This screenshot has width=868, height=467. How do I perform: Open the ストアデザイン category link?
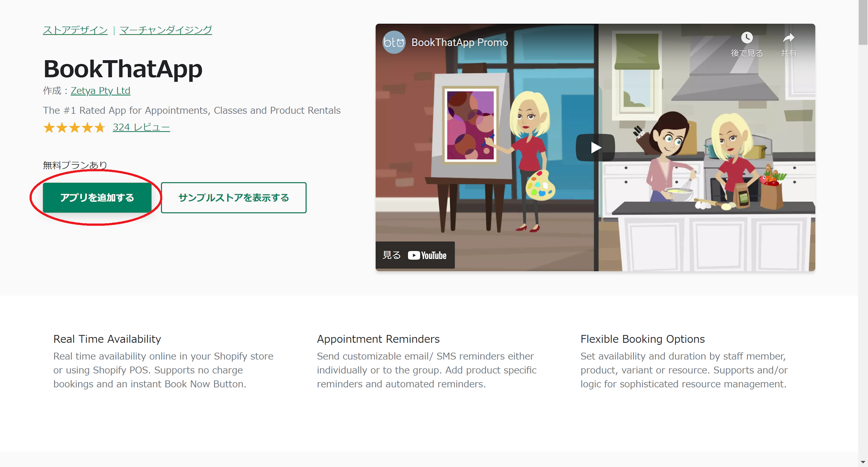tap(75, 30)
